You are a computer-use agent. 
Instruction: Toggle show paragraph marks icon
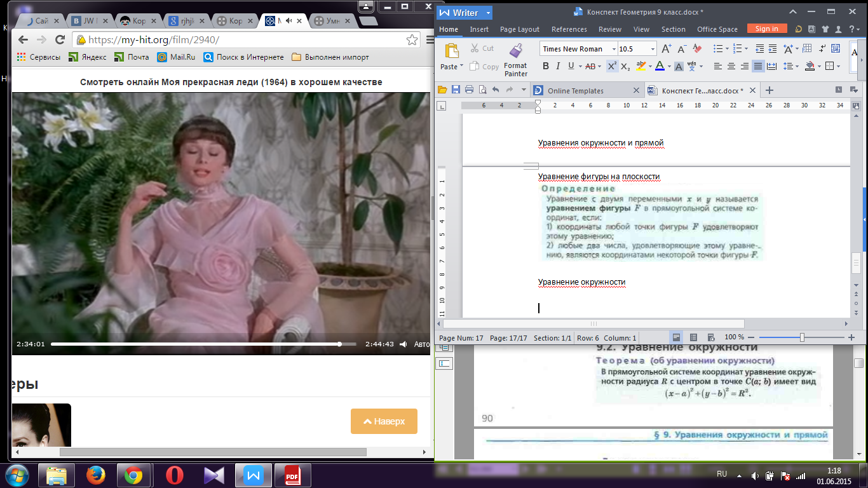point(821,49)
